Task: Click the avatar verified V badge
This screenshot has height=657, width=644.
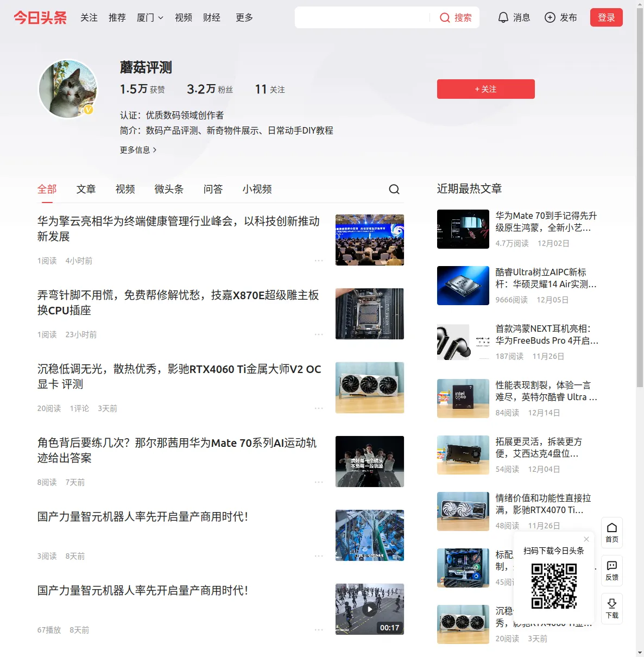Action: click(x=88, y=110)
